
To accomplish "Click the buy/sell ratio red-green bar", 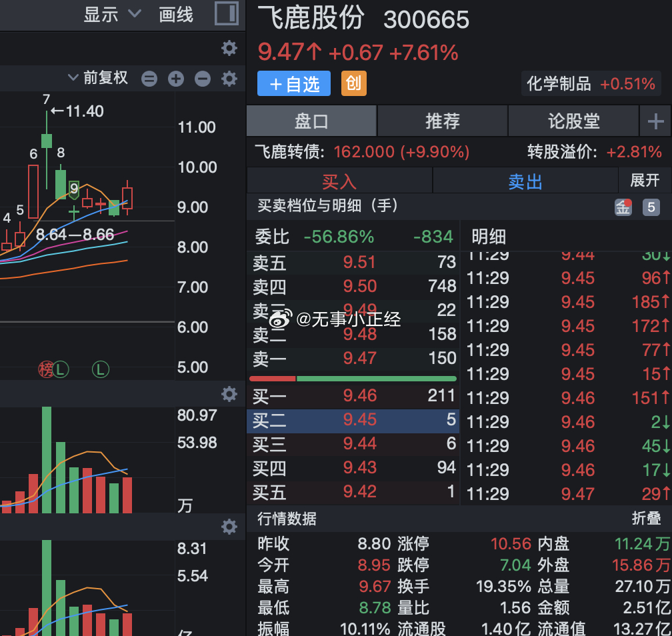I will (x=353, y=379).
